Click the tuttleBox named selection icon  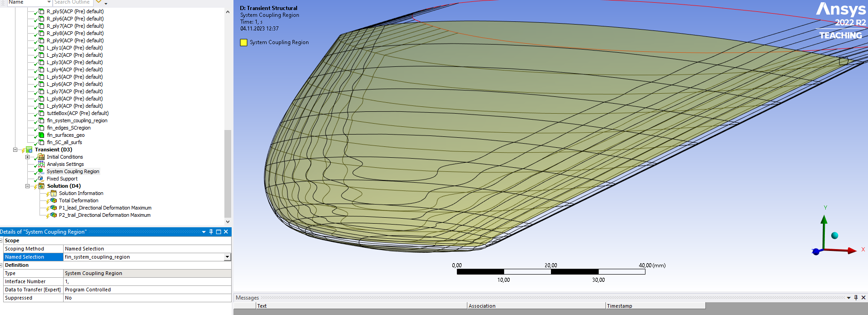[41, 113]
